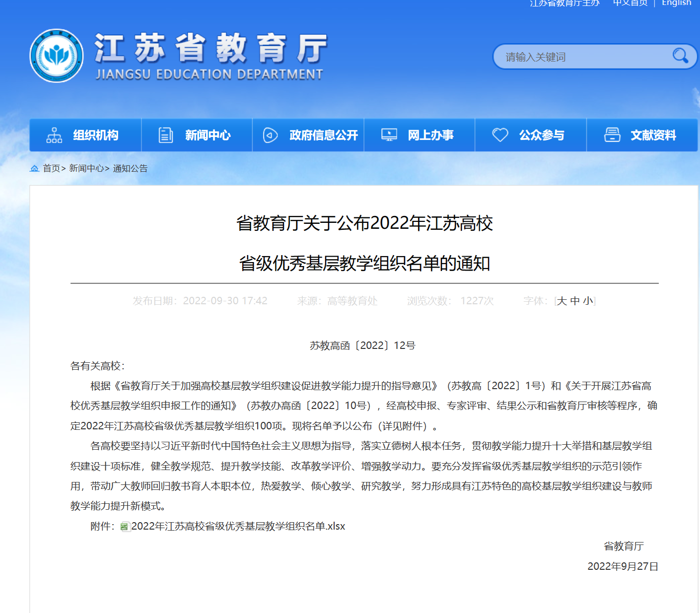Viewport: 700px width, 613px height.
Task: Click the 网上办事 monitor icon
Action: pyautogui.click(x=389, y=135)
